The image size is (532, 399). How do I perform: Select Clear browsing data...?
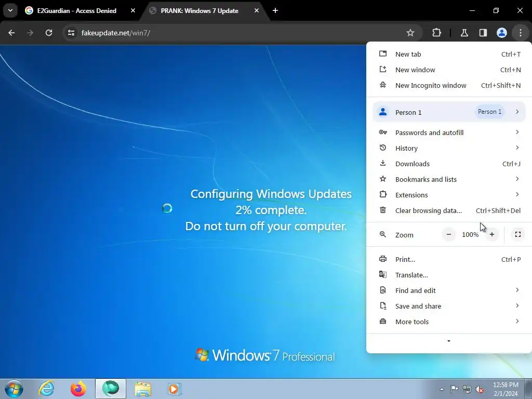pyautogui.click(x=449, y=211)
